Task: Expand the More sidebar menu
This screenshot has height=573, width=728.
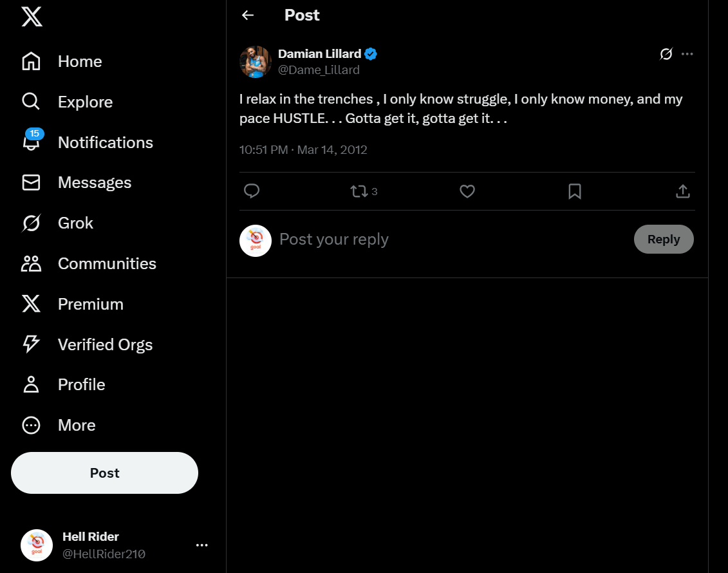Action: click(x=31, y=425)
